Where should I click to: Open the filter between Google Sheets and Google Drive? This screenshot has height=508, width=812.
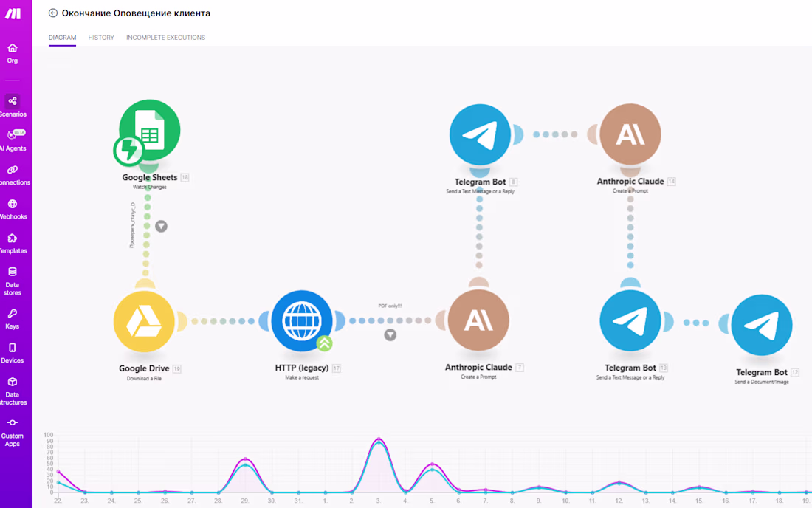pyautogui.click(x=161, y=226)
